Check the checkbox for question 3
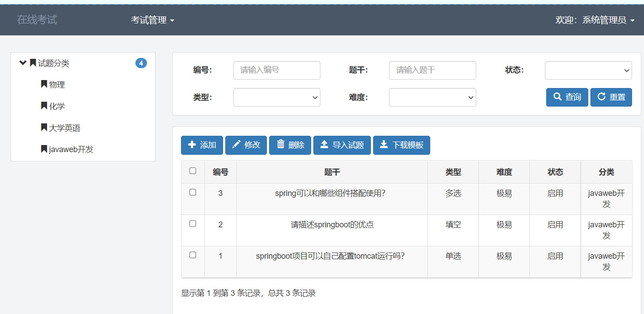The width and height of the screenshot is (644, 314). click(x=193, y=192)
